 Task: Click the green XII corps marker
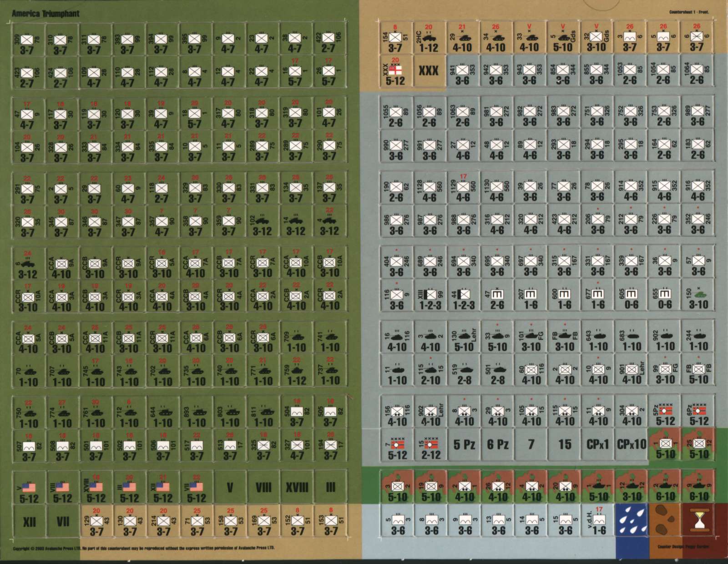pos(29,522)
